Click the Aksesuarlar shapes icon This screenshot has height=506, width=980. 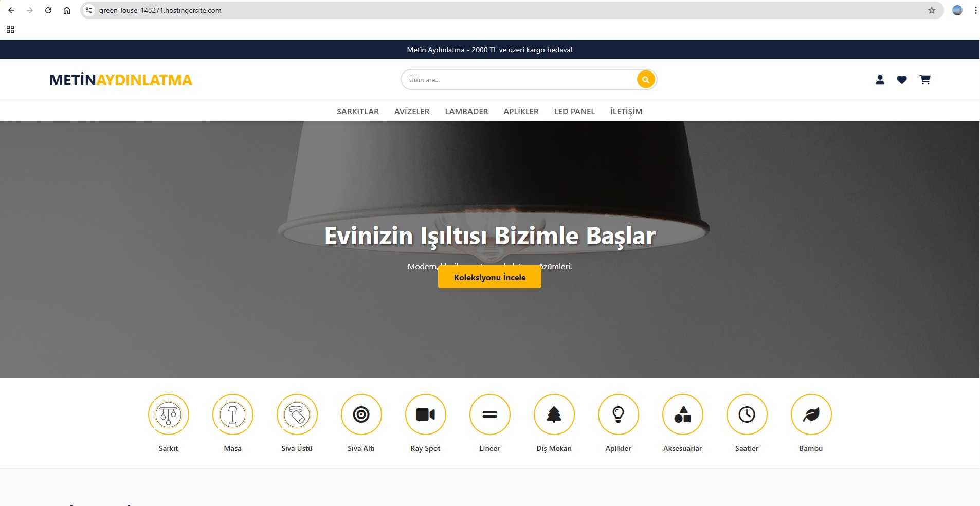pyautogui.click(x=683, y=414)
